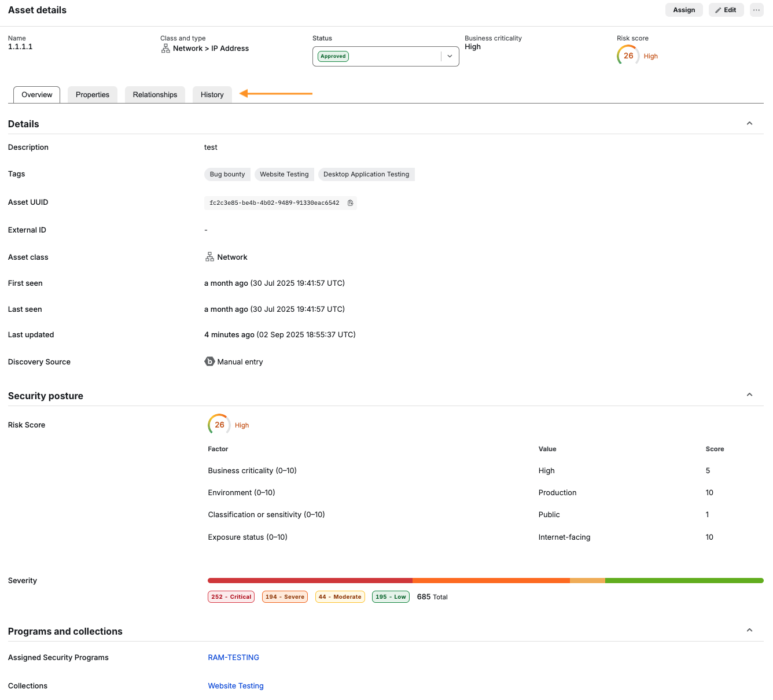Viewport: 773px width, 700px height.
Task: Click the Manual entry discovery source icon
Action: click(x=209, y=362)
